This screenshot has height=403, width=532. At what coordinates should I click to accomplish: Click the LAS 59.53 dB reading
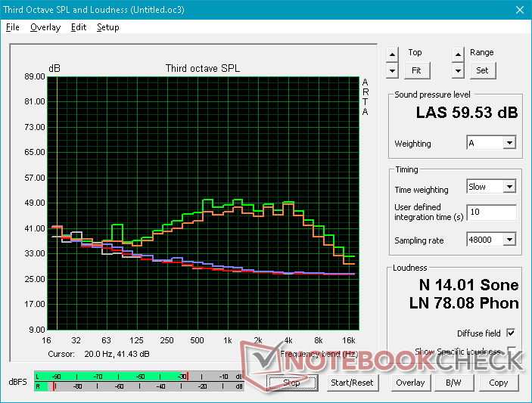[467, 113]
